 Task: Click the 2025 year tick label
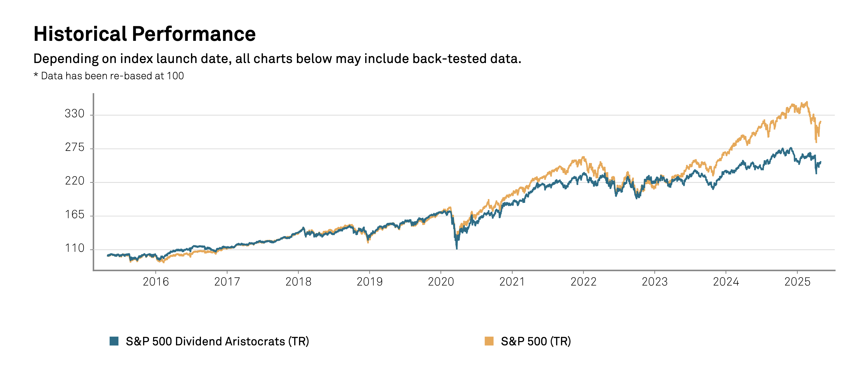point(797,282)
